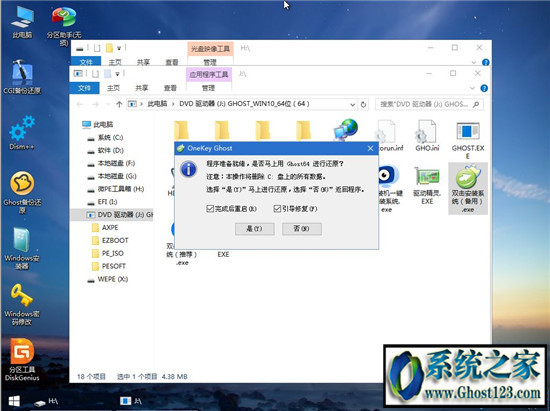This screenshot has height=411, width=550.
Task: Open the 文件 menu tab
Action: click(85, 88)
